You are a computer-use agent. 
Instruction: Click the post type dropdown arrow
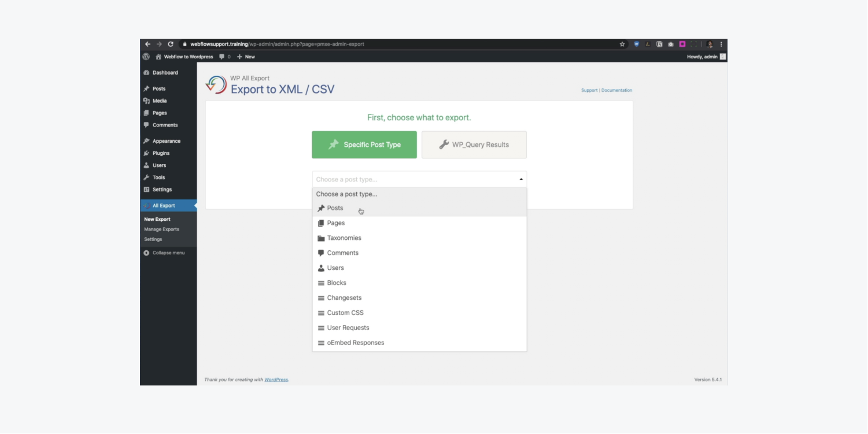click(521, 179)
